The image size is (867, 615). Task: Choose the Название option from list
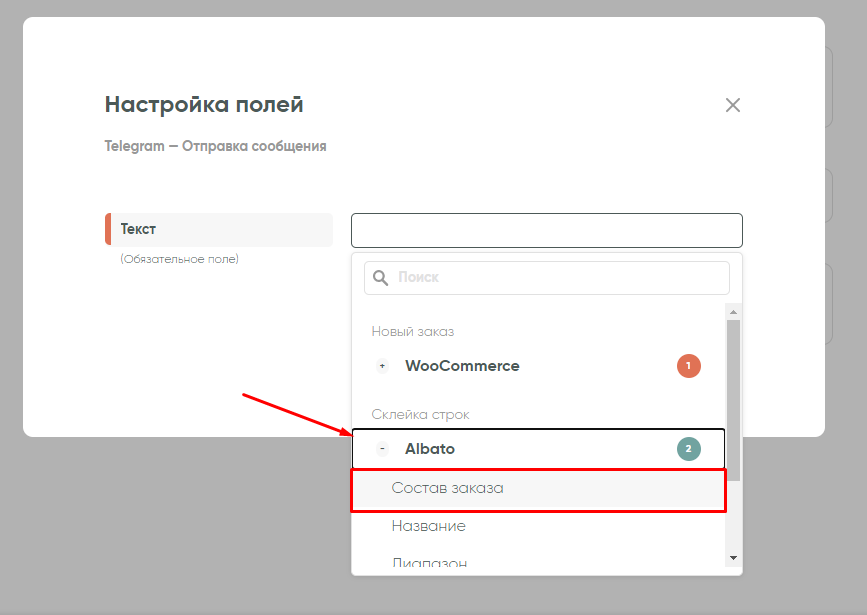click(429, 526)
